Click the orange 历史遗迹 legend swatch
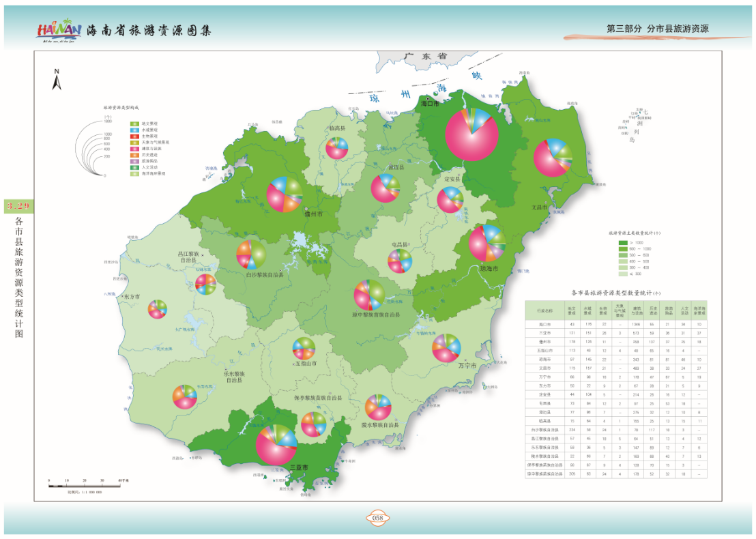 pyautogui.click(x=134, y=154)
